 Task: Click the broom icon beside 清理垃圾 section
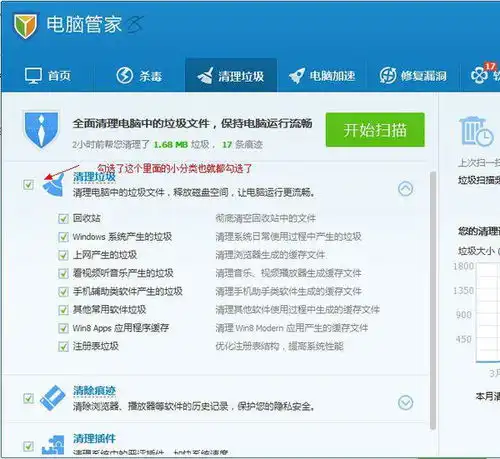pos(54,185)
